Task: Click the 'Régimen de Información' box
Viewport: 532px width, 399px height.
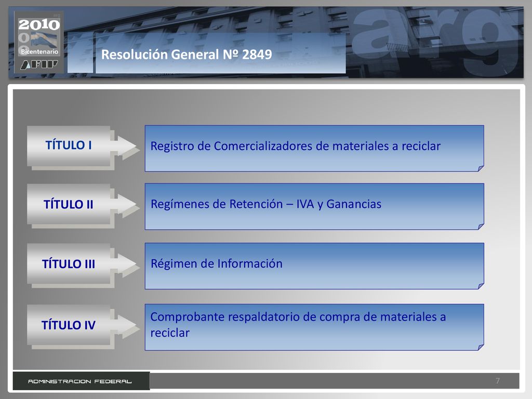Action: click(x=314, y=266)
